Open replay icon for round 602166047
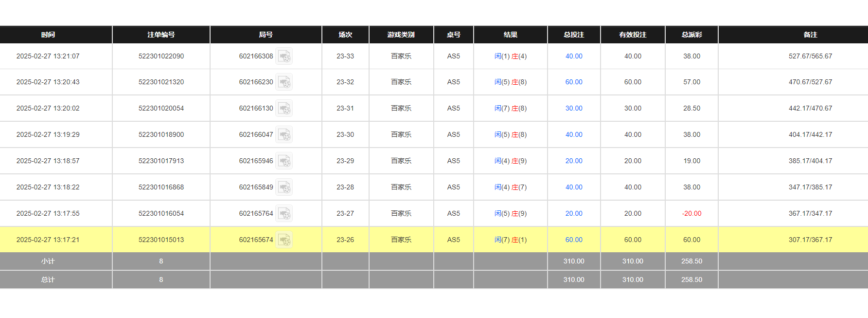The image size is (868, 318). point(284,135)
